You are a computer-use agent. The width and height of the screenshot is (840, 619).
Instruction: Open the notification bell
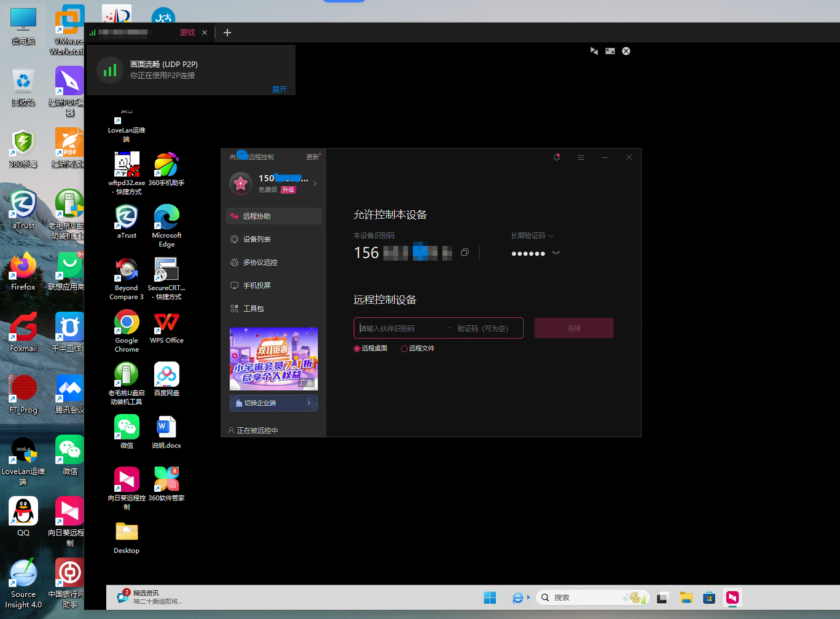[x=557, y=157]
